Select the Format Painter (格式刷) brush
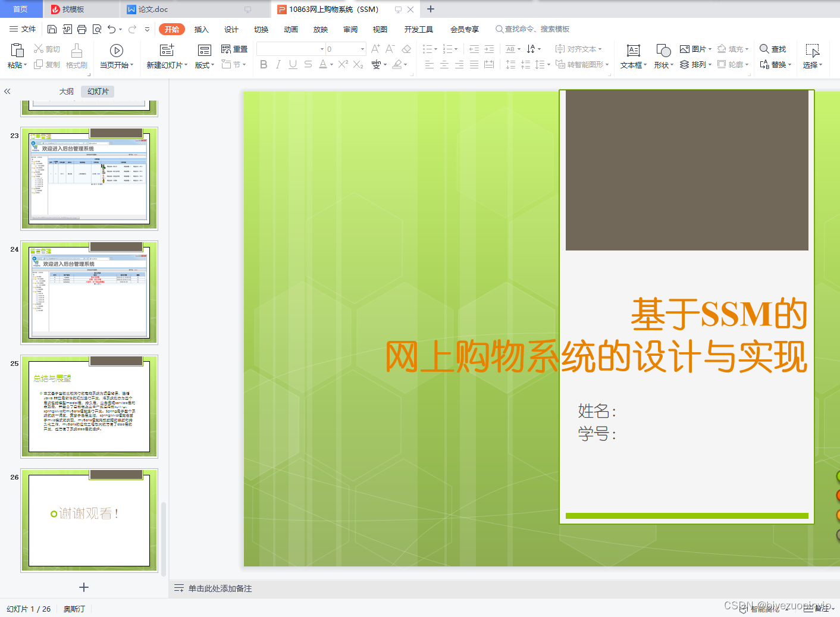 click(76, 51)
